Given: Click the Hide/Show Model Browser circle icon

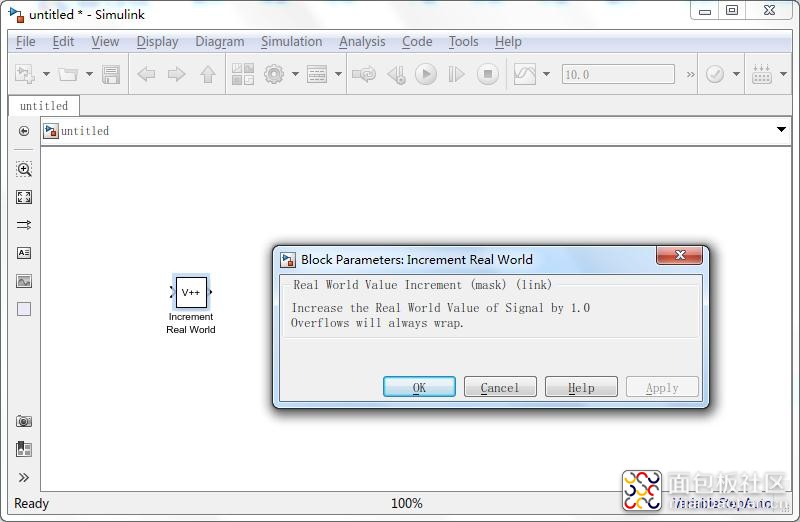Looking at the screenshot, I should (24, 131).
